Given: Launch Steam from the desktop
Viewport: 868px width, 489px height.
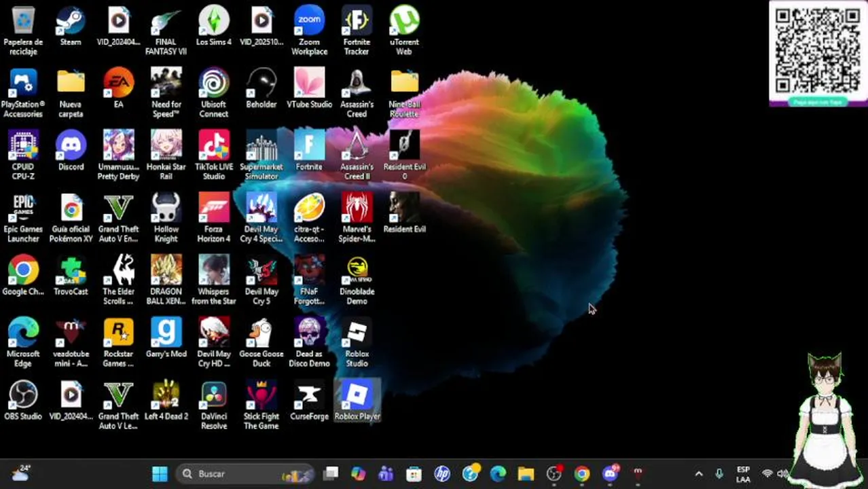Looking at the screenshot, I should click(71, 27).
